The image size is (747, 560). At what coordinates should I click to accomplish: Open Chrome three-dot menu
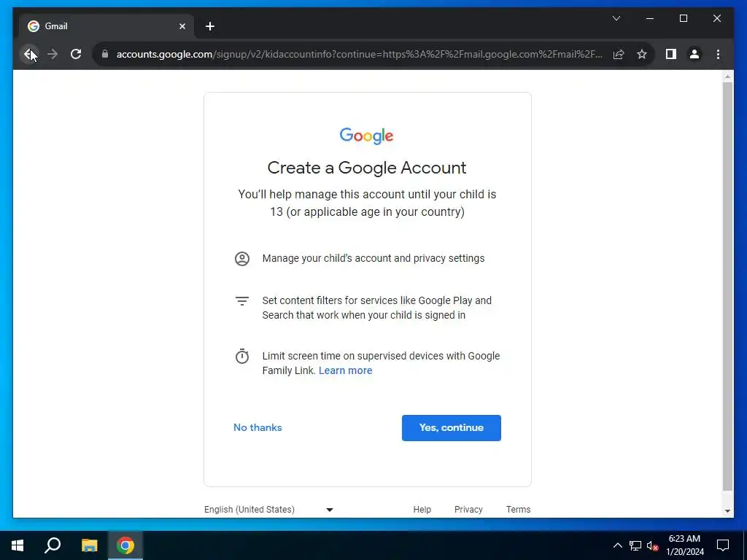click(x=718, y=54)
